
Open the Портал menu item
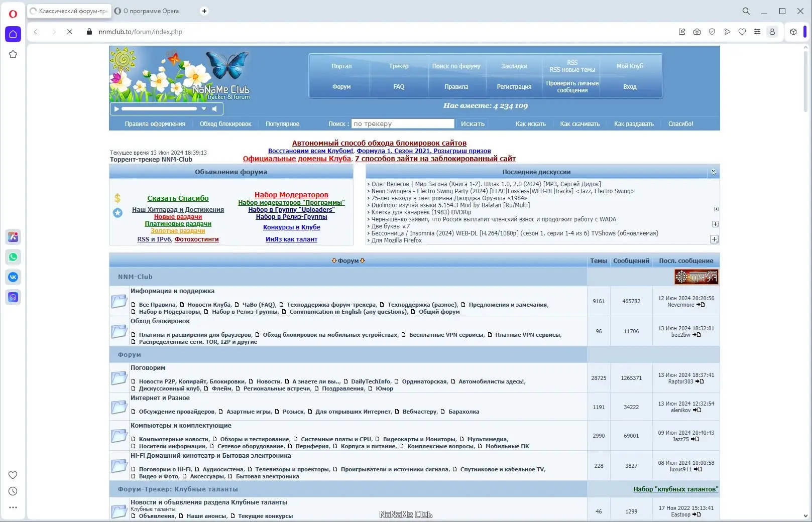click(341, 66)
